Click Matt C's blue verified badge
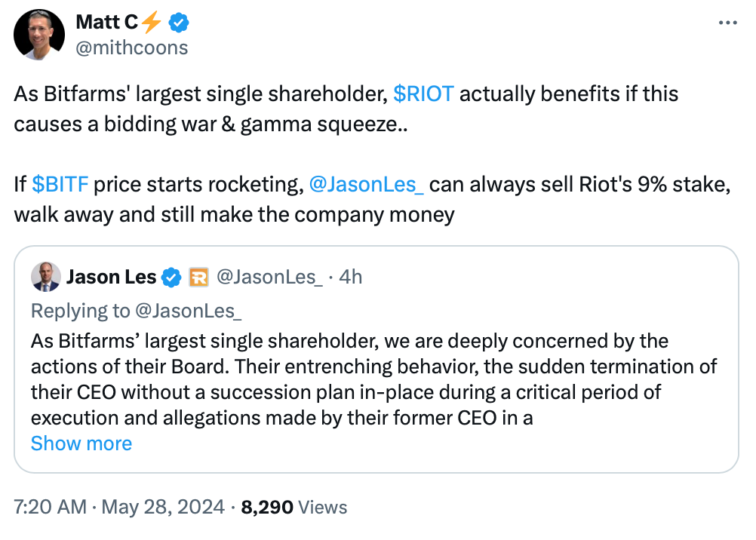The image size is (756, 540). tap(178, 23)
